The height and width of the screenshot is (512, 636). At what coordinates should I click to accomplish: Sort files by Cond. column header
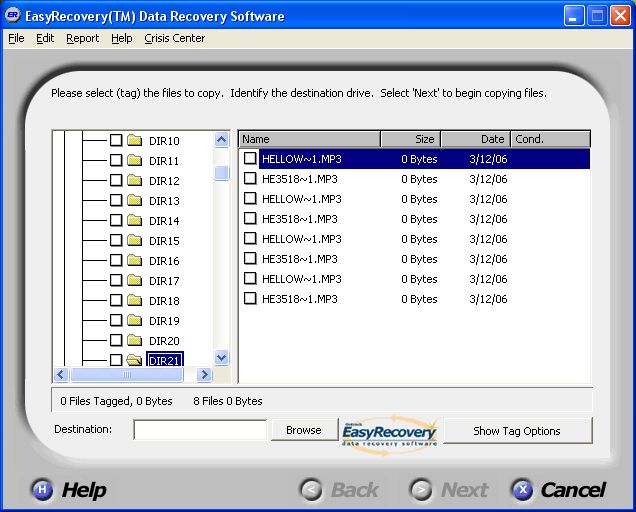point(551,139)
